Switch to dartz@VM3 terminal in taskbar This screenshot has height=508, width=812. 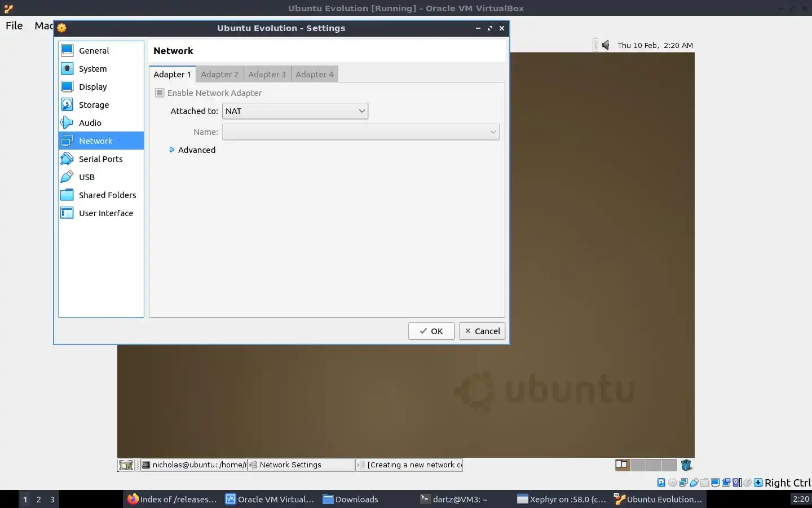pyautogui.click(x=466, y=500)
